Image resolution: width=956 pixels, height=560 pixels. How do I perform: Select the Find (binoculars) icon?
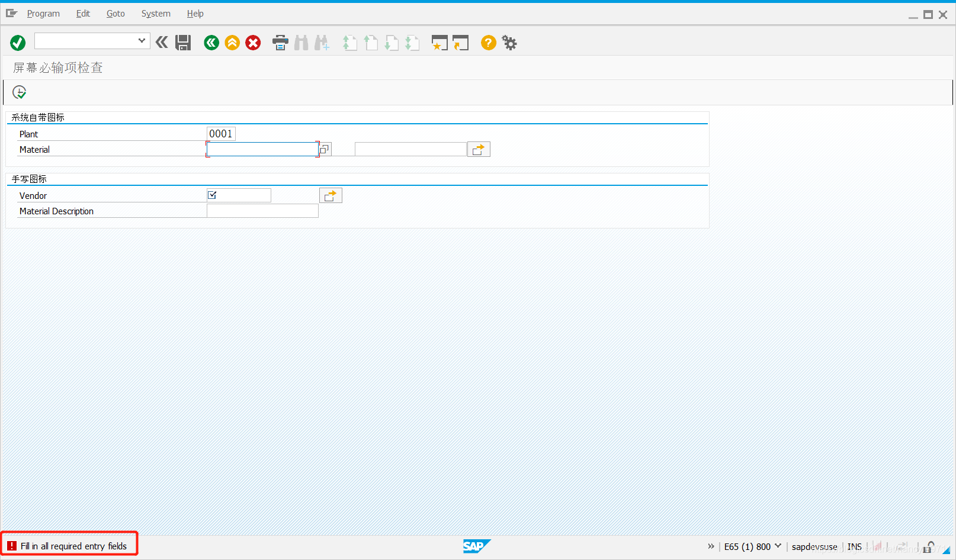point(301,42)
